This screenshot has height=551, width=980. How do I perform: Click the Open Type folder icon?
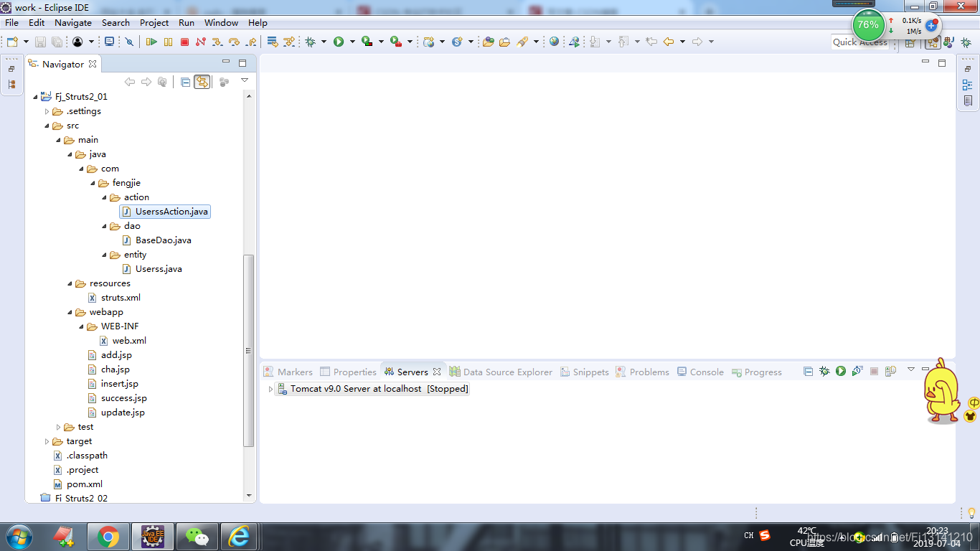(488, 42)
